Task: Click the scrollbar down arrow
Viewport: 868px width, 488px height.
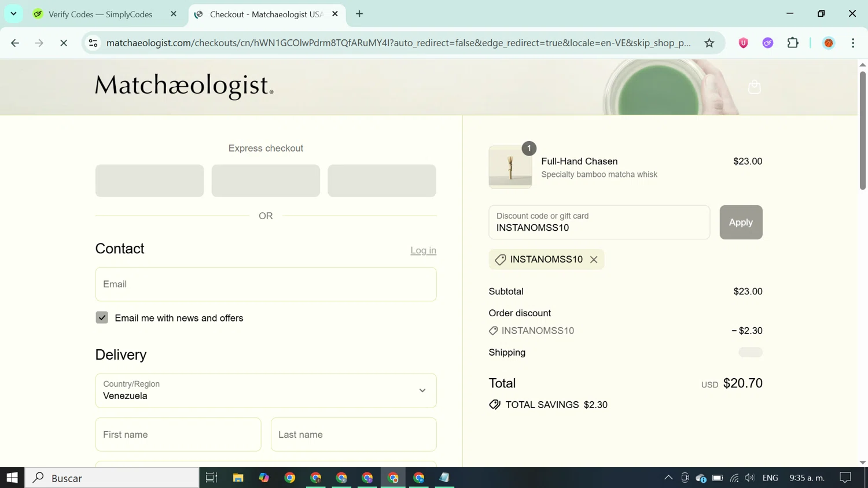Action: [862, 463]
